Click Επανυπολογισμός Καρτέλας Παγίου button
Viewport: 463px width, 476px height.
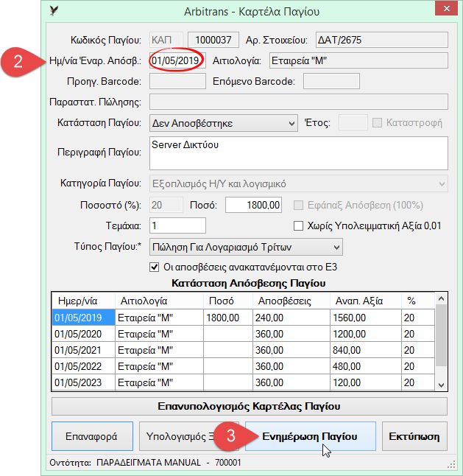(x=250, y=407)
